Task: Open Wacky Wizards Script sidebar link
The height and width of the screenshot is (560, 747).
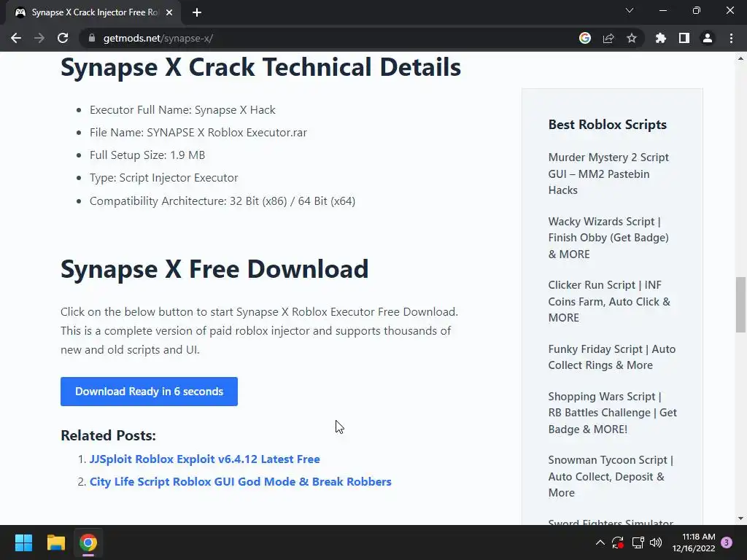Action: pyautogui.click(x=608, y=238)
